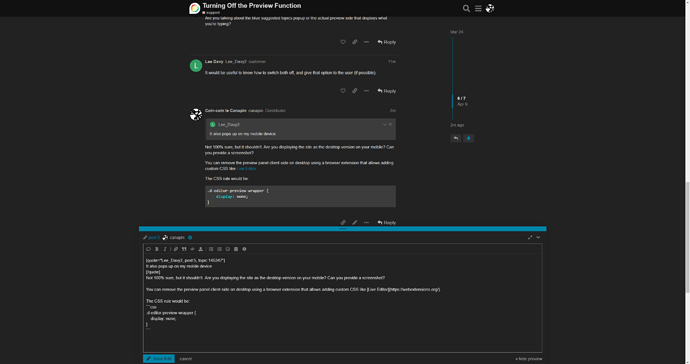Image resolution: width=690 pixels, height=364 pixels.
Task: Collapse the composer panel with the chevron
Action: tap(538, 237)
